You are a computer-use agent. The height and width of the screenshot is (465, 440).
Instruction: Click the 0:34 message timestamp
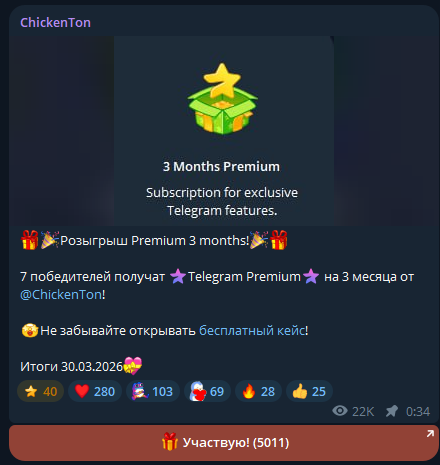418,412
